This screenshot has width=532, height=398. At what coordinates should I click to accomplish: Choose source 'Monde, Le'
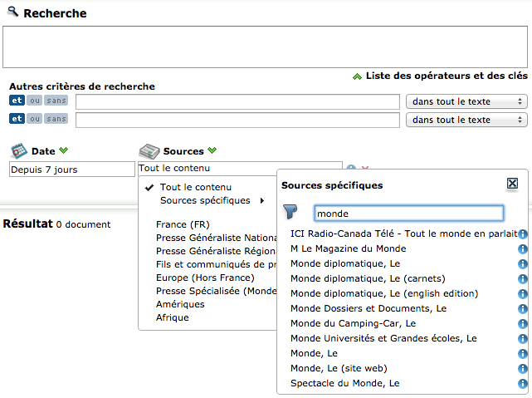[x=315, y=353]
